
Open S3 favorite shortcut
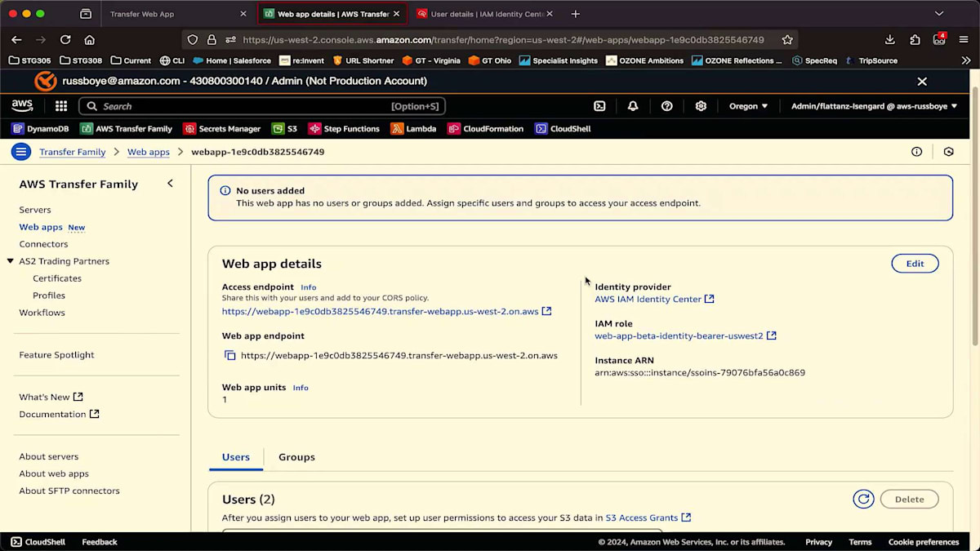click(285, 129)
